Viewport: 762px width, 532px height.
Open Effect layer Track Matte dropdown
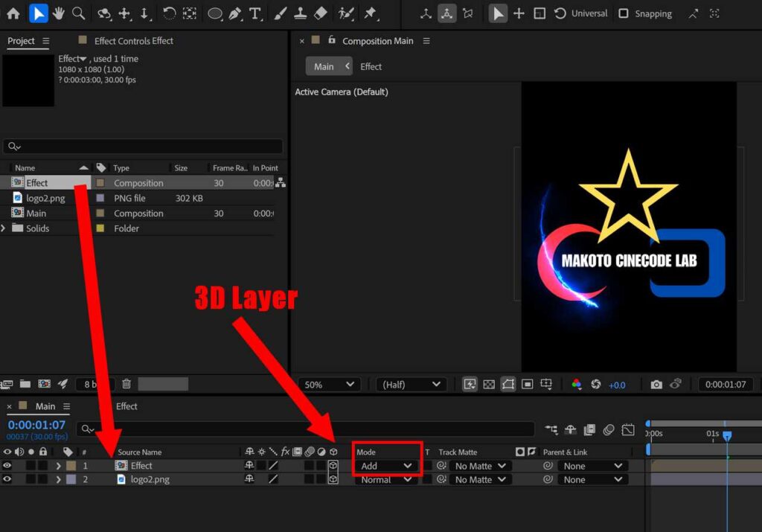[x=480, y=466]
